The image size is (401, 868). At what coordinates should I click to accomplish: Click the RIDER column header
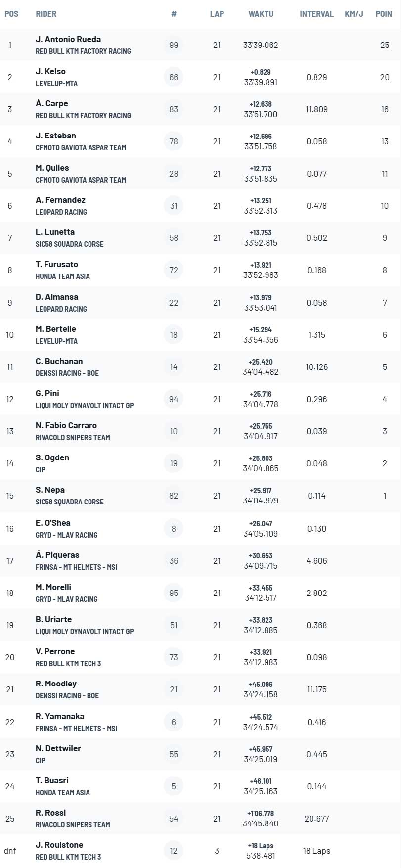coord(46,14)
